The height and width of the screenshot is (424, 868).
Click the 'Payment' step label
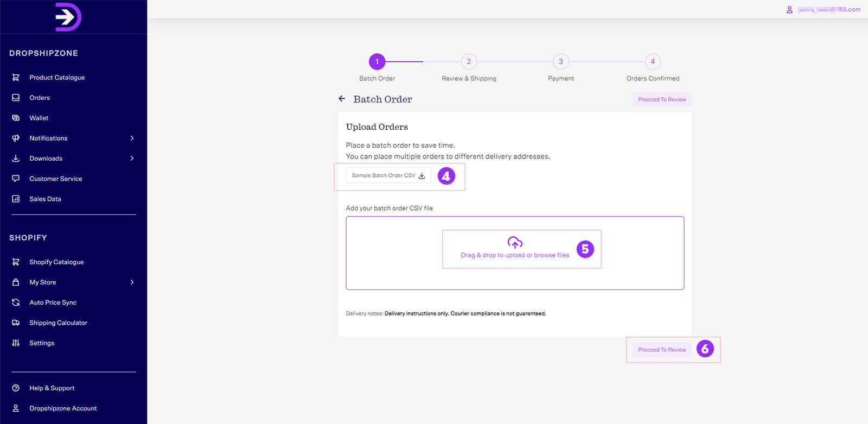561,78
